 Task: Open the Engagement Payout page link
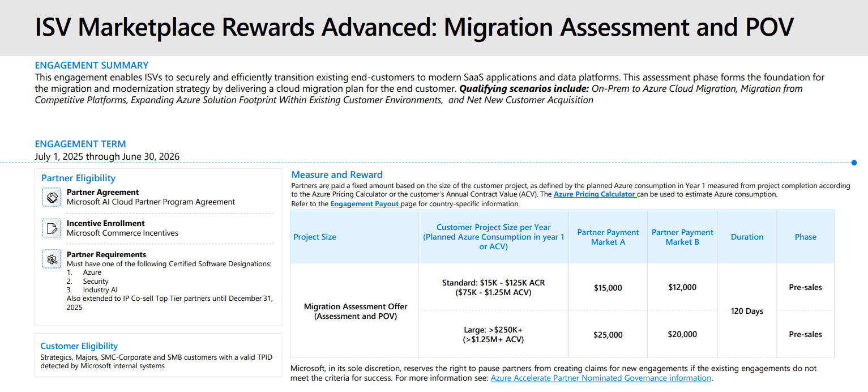[x=365, y=204]
